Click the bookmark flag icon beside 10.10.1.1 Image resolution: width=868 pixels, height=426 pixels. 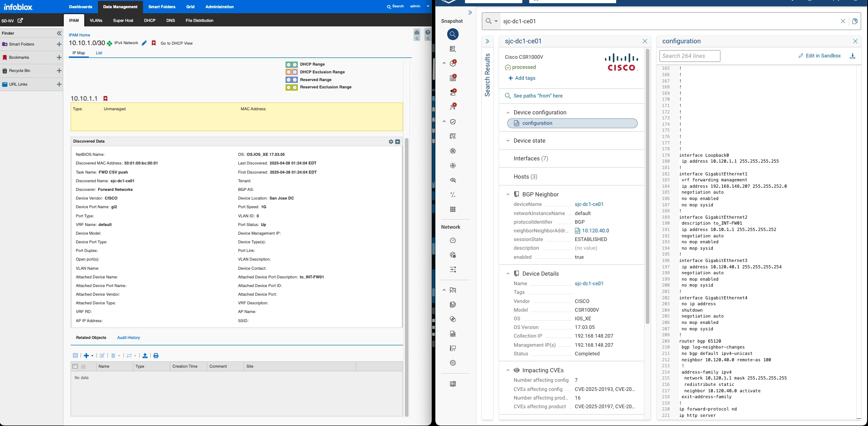coord(106,98)
